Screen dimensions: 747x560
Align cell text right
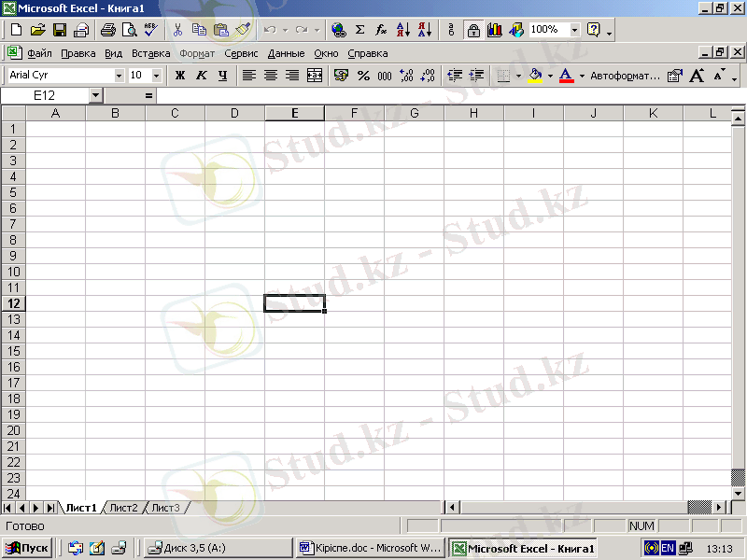[x=292, y=76]
